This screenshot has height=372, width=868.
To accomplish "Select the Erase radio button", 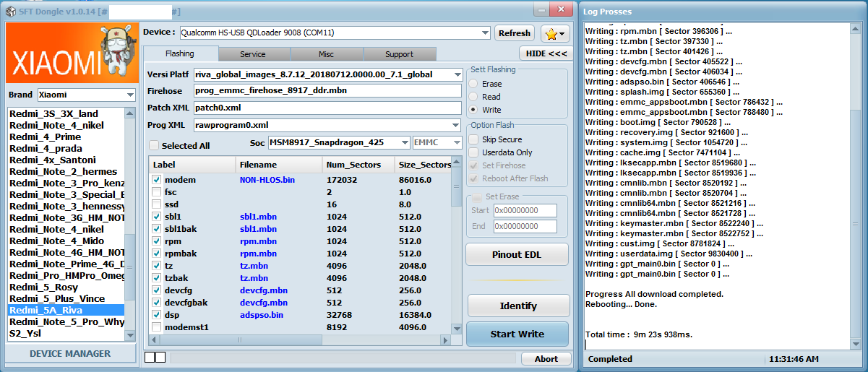I will point(474,84).
